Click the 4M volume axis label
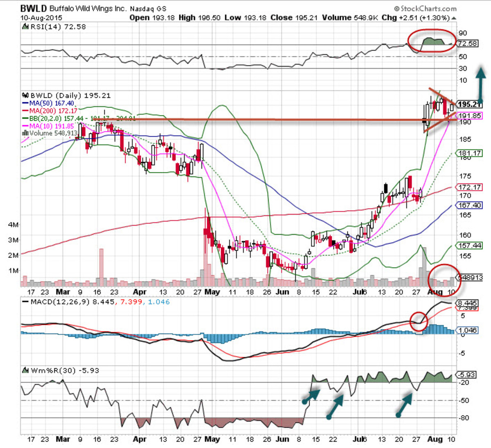The image size is (491, 448). coord(13,225)
